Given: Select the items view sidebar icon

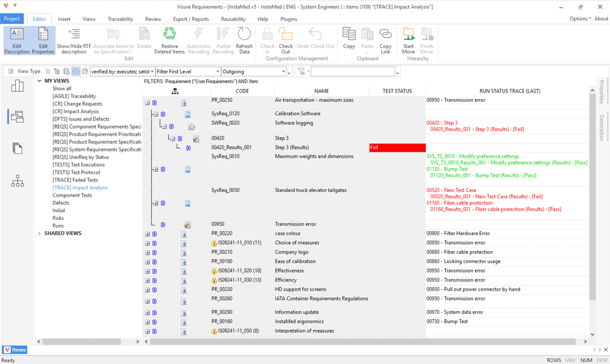Looking at the screenshot, I should (18, 117).
